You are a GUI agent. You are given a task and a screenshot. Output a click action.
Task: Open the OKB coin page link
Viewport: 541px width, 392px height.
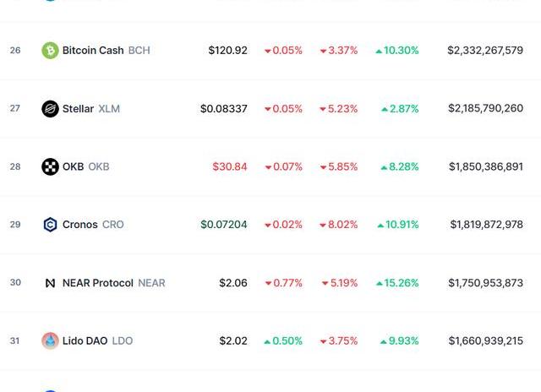coord(73,166)
